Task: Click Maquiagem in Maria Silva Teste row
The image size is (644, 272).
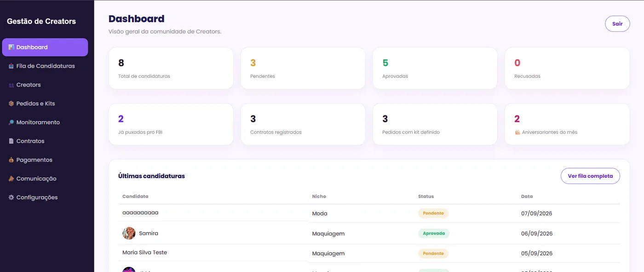Action: click(x=328, y=254)
